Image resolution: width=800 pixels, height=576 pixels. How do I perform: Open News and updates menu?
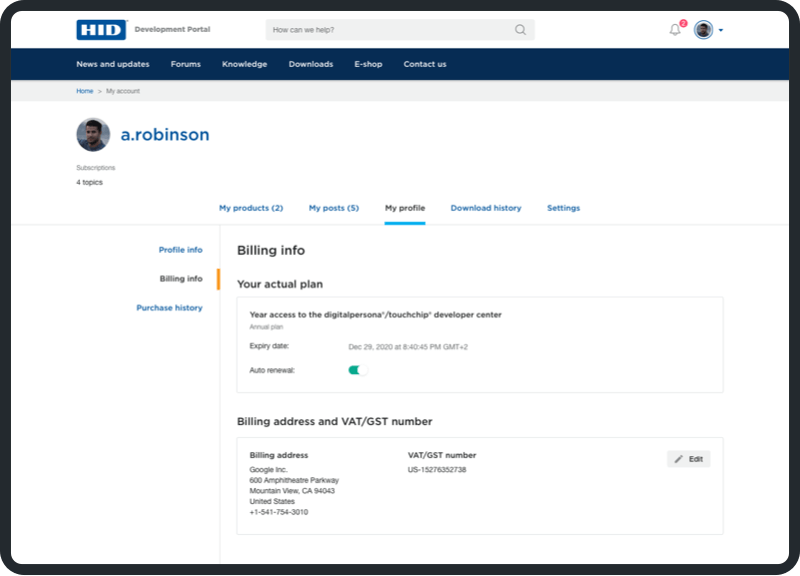[x=113, y=64]
